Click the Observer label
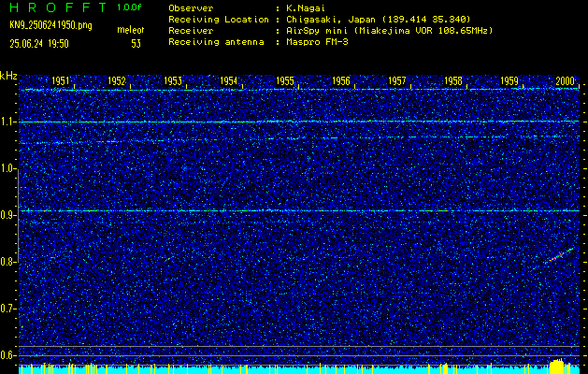 [x=191, y=8]
